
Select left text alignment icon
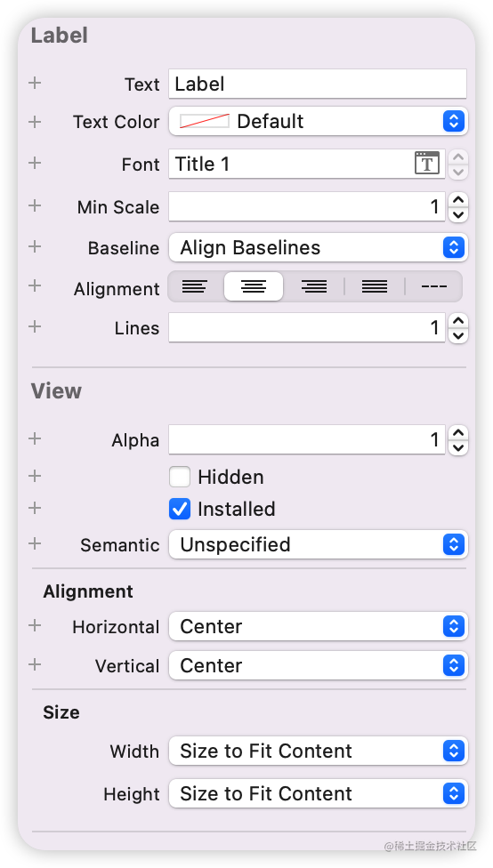click(x=195, y=286)
